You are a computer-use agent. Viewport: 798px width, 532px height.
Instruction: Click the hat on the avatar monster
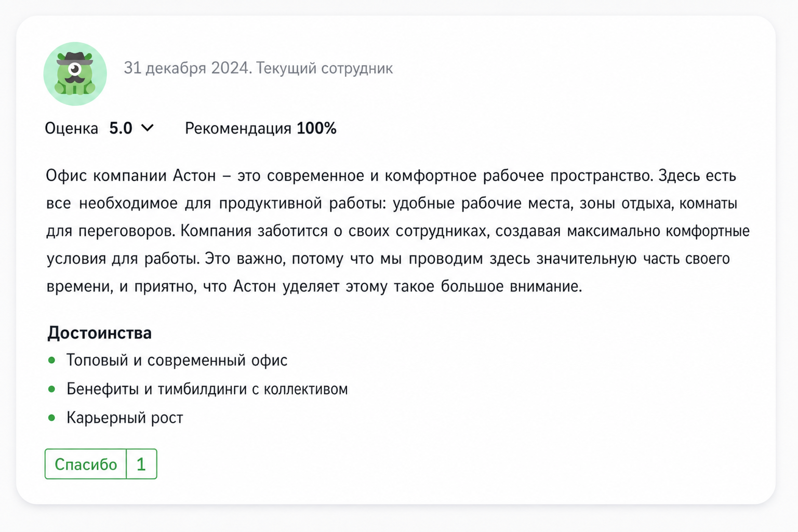pyautogui.click(x=75, y=58)
